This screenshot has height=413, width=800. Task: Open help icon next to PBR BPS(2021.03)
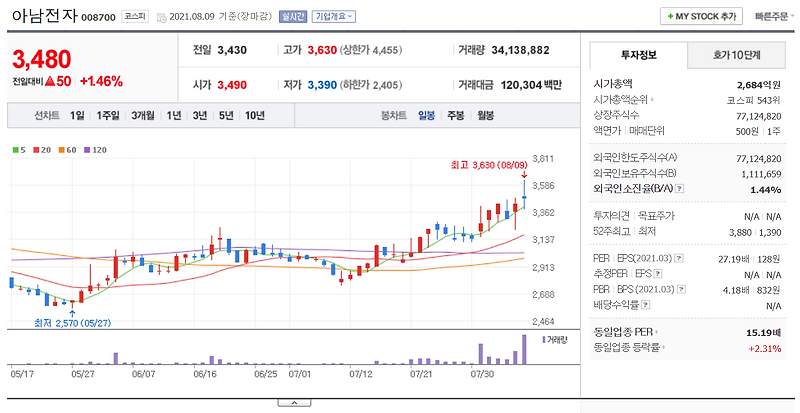pos(681,290)
